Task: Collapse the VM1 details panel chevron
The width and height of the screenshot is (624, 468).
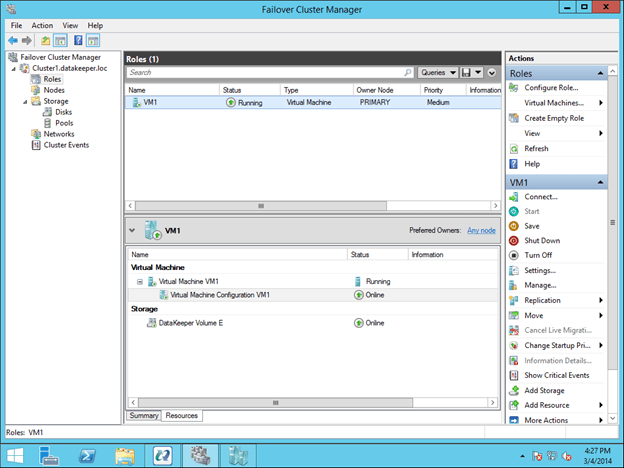Action: 133,231
